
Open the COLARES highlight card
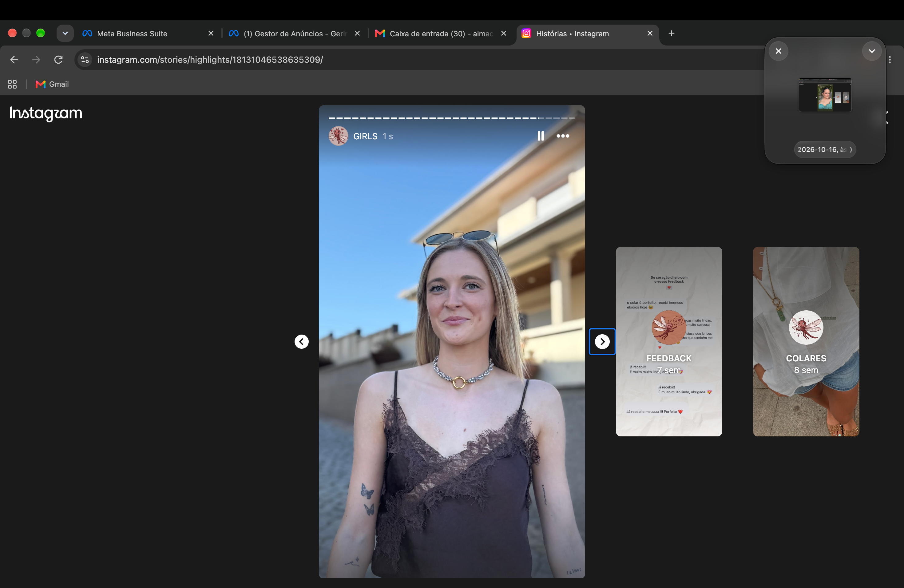tap(806, 341)
